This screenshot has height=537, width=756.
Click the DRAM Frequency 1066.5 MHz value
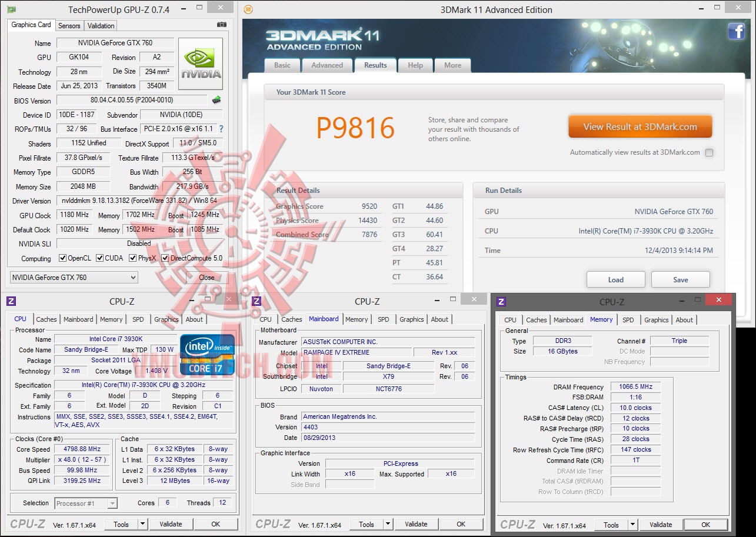click(x=636, y=387)
